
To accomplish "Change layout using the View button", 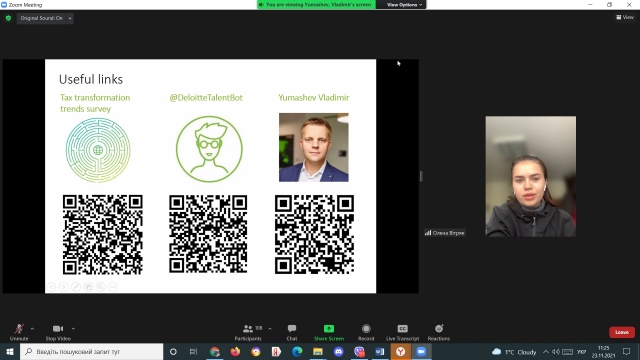I will (625, 17).
